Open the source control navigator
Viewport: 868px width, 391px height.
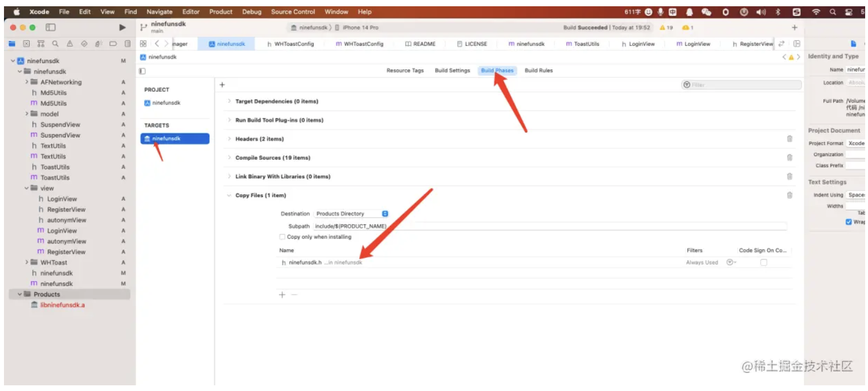[26, 43]
